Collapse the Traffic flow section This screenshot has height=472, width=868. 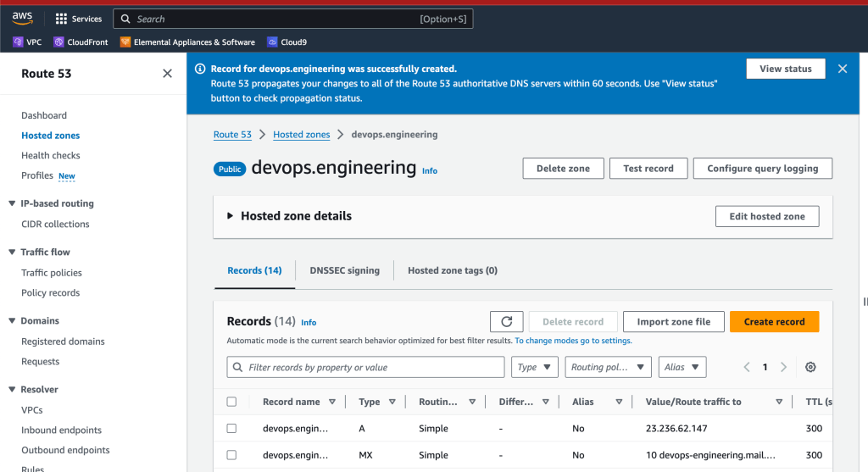12,252
